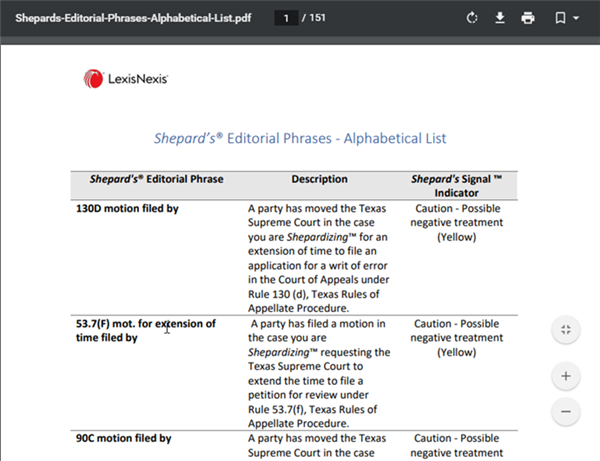This screenshot has height=461, width=600.
Task: Click 'application for a writ of error' line
Action: tap(318, 266)
